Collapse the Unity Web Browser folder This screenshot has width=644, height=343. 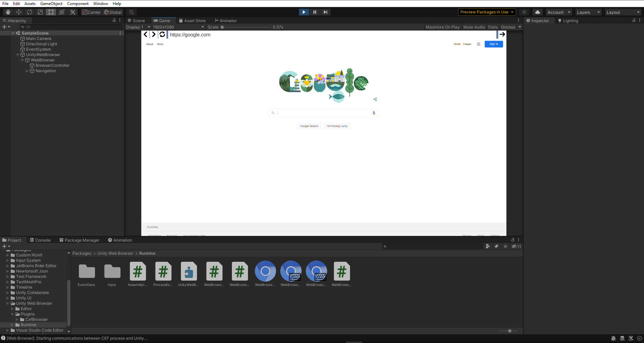pos(7,303)
